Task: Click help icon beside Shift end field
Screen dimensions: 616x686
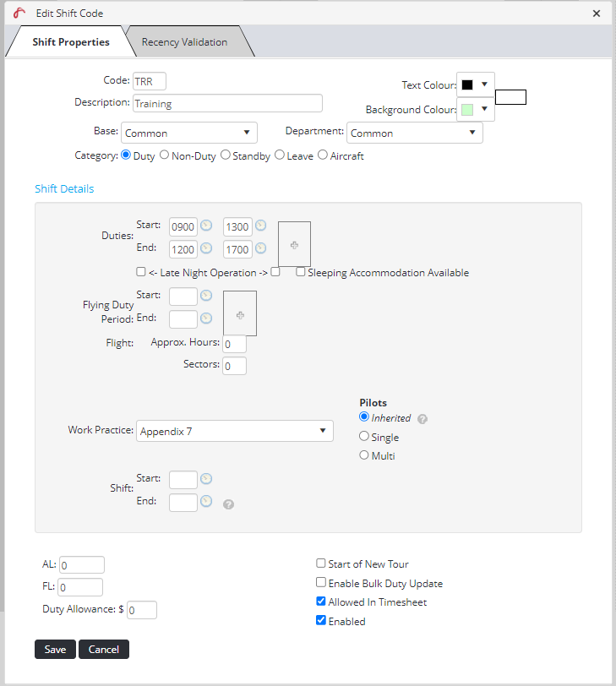Action: tap(228, 504)
